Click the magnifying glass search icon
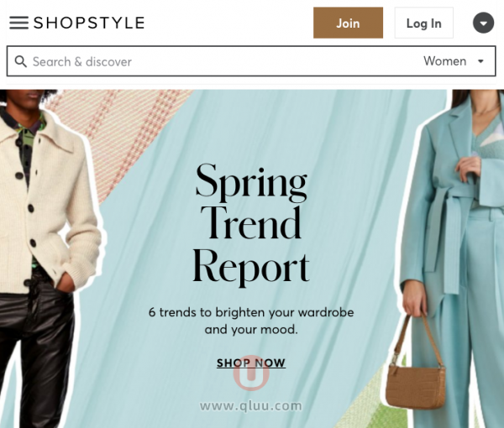504x428 pixels. click(21, 61)
